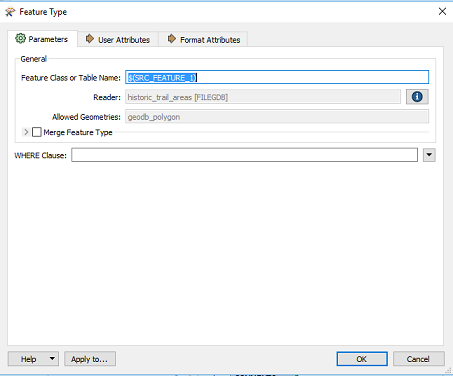Click the 'Feature Class or Table Name:' label
Viewport: 453px width, 376px height.
[71, 78]
